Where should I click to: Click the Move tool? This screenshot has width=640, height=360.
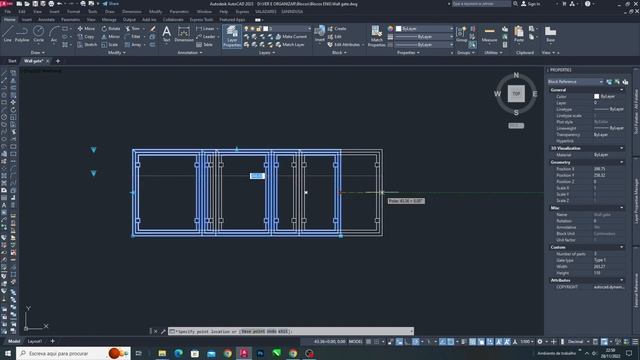pos(86,29)
